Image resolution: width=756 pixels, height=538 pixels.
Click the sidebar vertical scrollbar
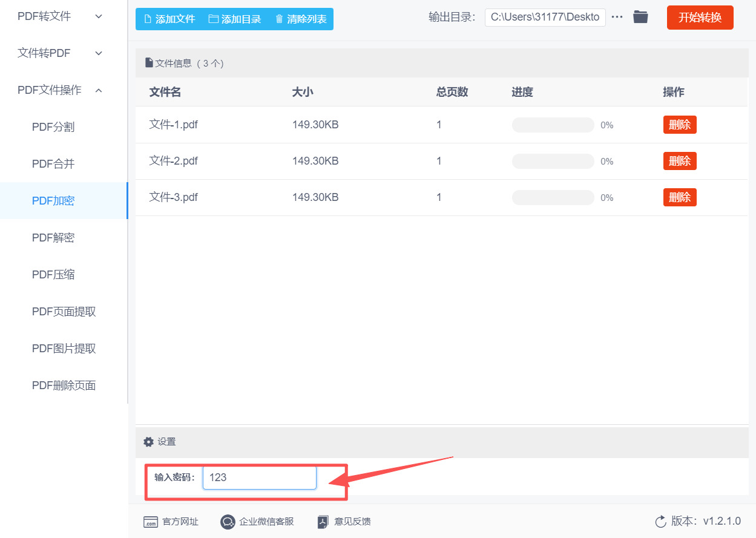[x=128, y=202]
